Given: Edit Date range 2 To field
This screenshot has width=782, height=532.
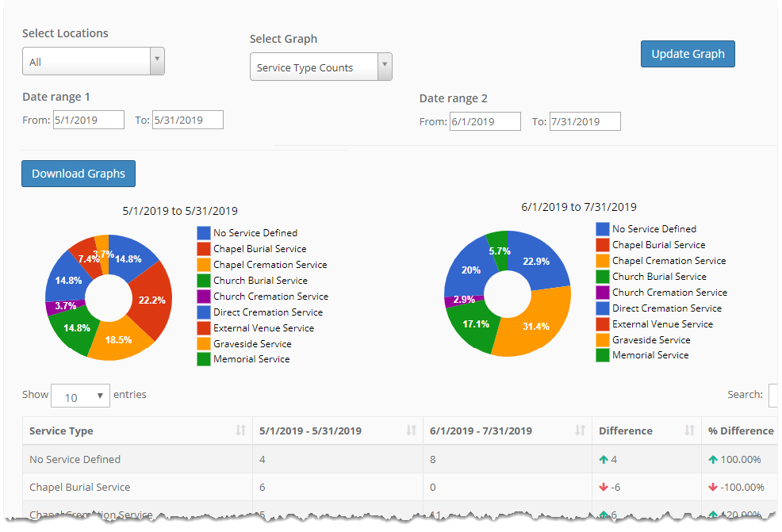Looking at the screenshot, I should [585, 121].
